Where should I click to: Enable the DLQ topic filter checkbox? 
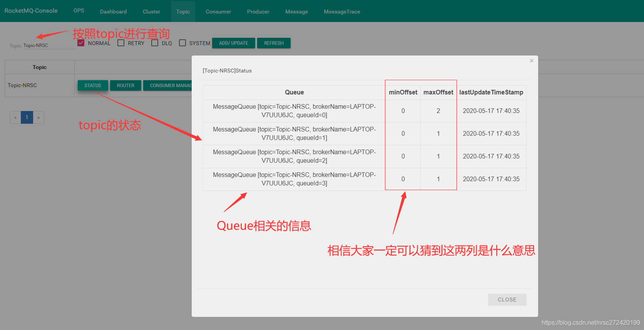(155, 43)
